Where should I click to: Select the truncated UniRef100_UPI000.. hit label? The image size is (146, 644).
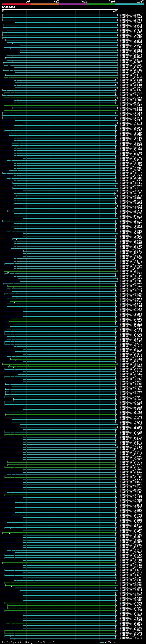point(132,578)
